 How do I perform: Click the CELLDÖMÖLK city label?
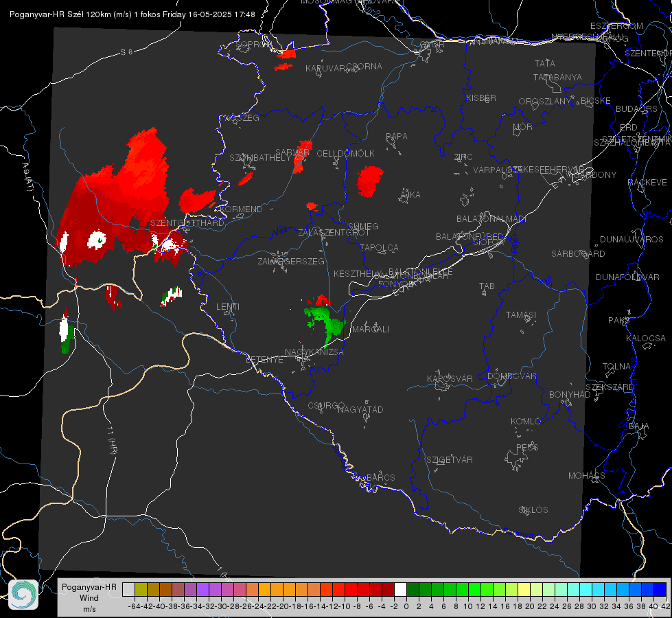point(345,154)
